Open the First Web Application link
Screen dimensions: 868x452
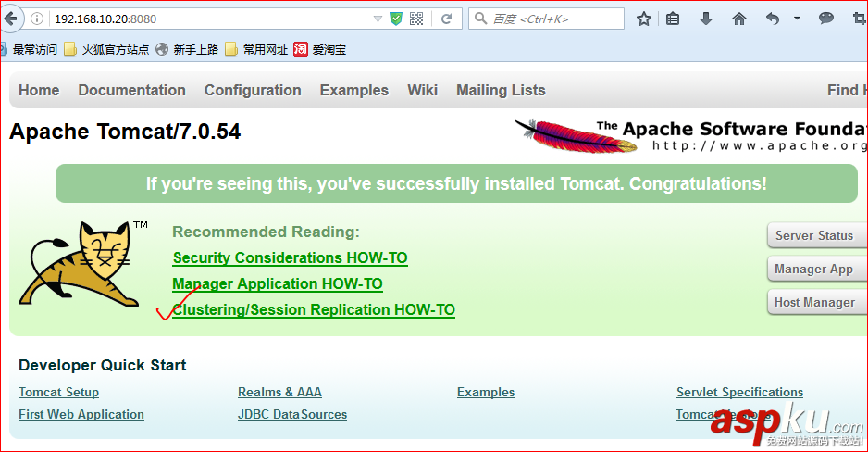click(x=81, y=414)
